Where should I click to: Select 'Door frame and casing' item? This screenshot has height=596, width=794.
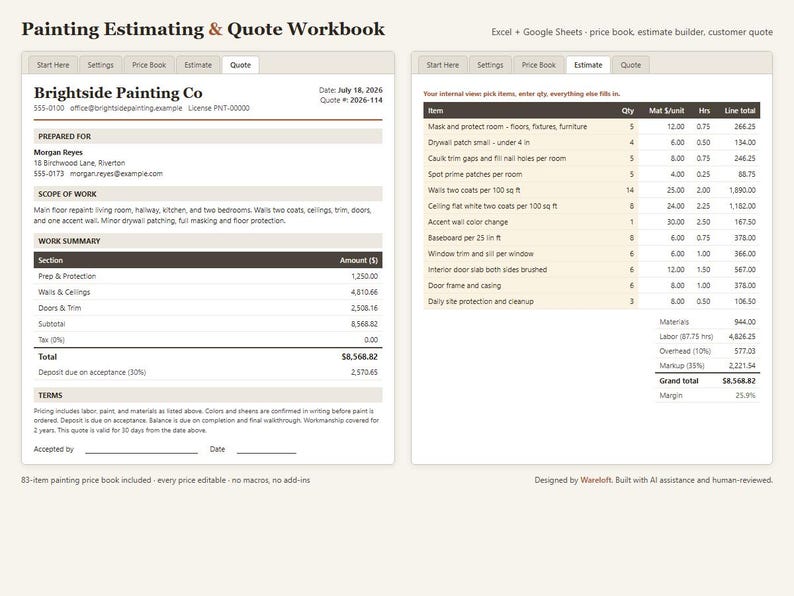click(x=464, y=286)
